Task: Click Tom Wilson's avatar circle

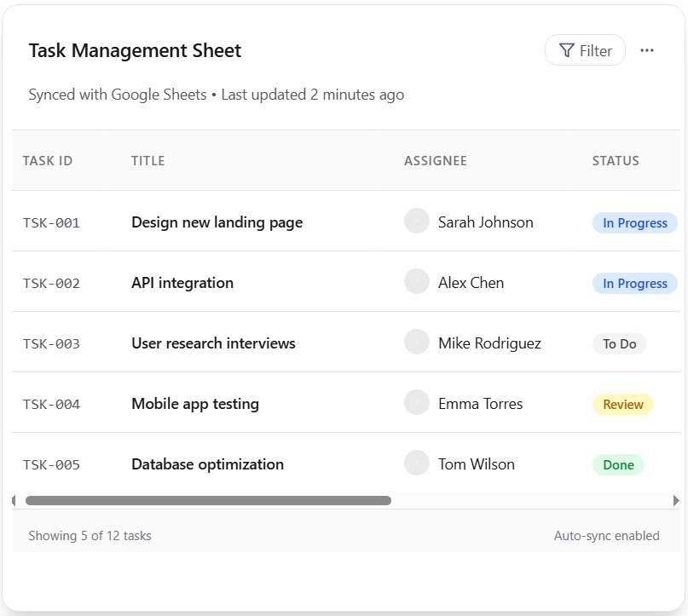Action: click(416, 463)
